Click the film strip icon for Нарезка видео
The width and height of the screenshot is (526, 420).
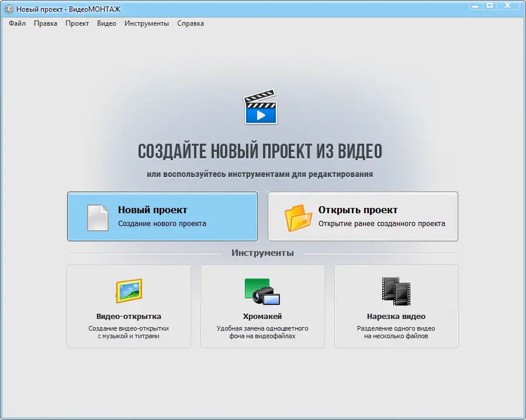click(x=396, y=290)
